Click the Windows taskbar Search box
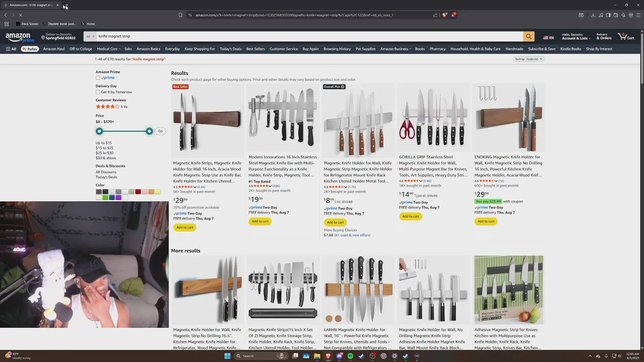Image resolution: width=644 pixels, height=362 pixels. pos(262,356)
